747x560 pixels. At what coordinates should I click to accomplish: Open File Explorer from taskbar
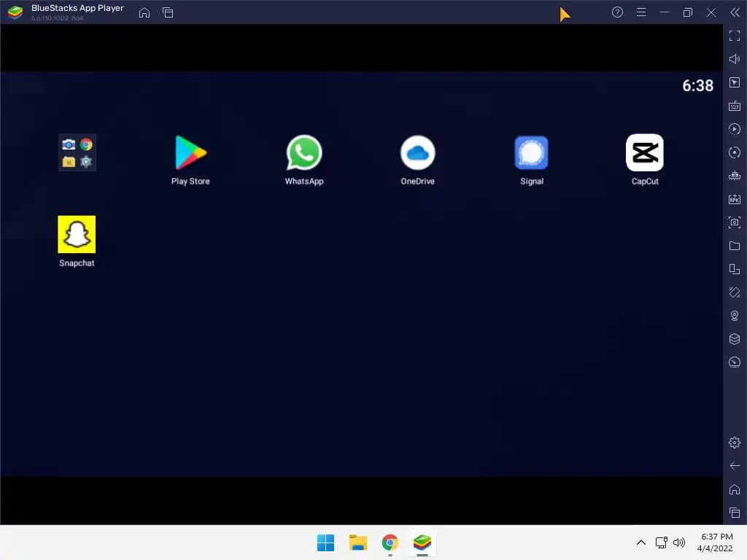357,542
